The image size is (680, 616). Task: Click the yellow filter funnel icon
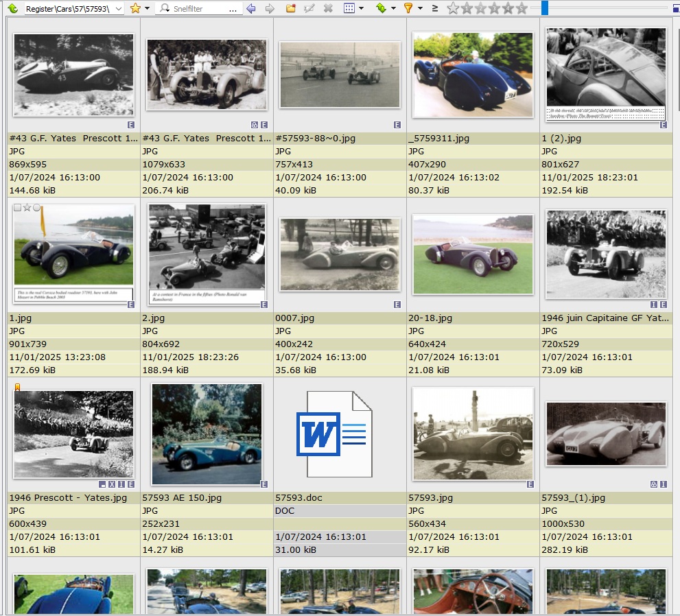(408, 8)
